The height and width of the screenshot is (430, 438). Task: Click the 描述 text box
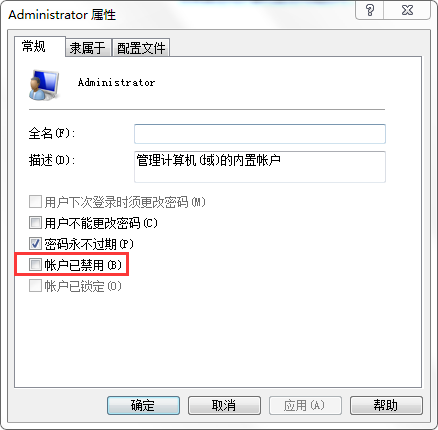coord(260,167)
